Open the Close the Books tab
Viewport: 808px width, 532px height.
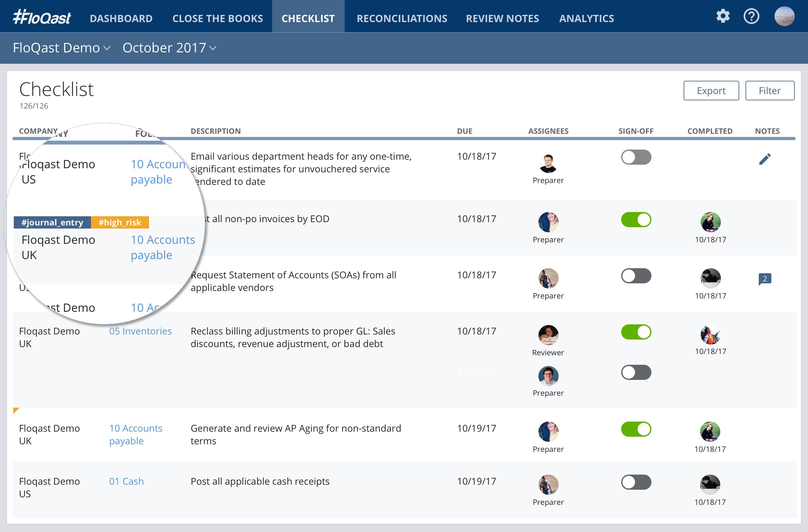217,18
